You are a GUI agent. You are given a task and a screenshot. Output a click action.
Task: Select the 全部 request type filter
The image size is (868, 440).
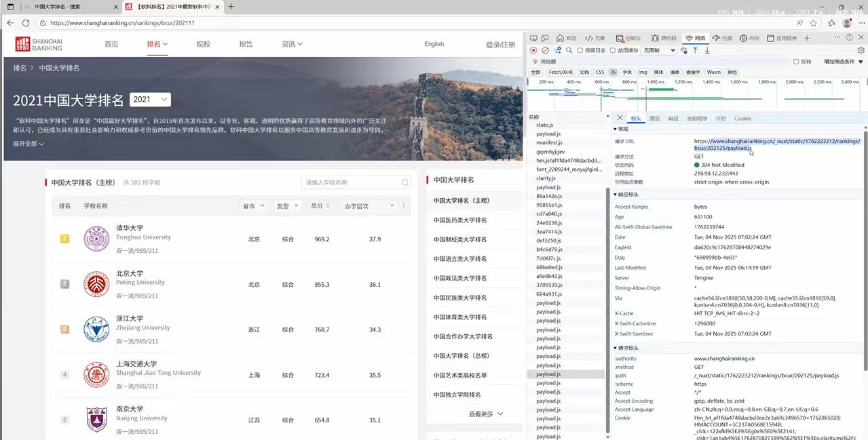536,72
